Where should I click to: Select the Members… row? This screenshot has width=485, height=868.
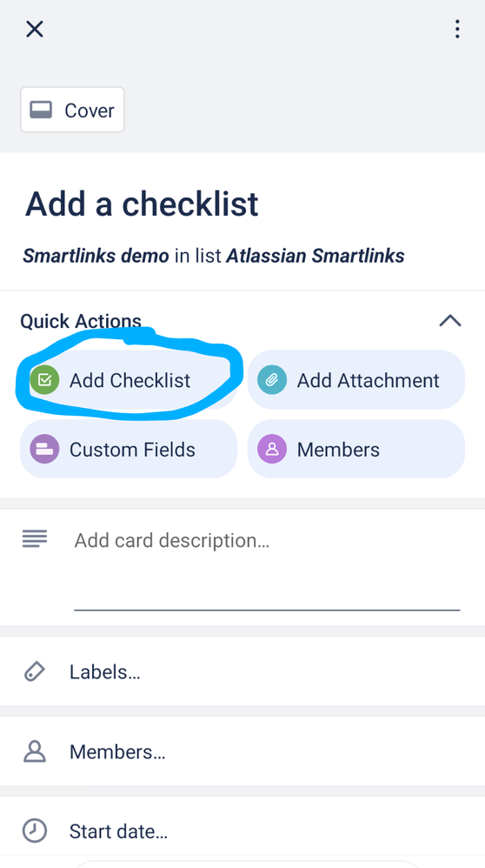tap(242, 751)
